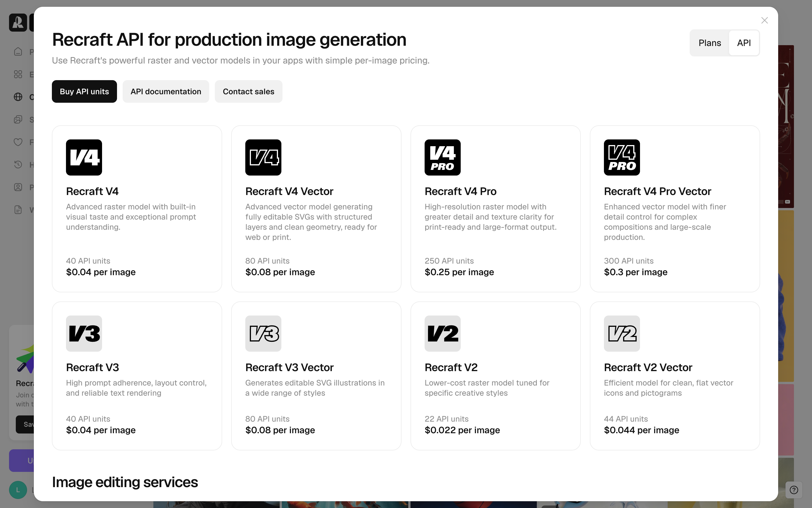Click the Recraft API for production title
812x508 pixels.
229,40
